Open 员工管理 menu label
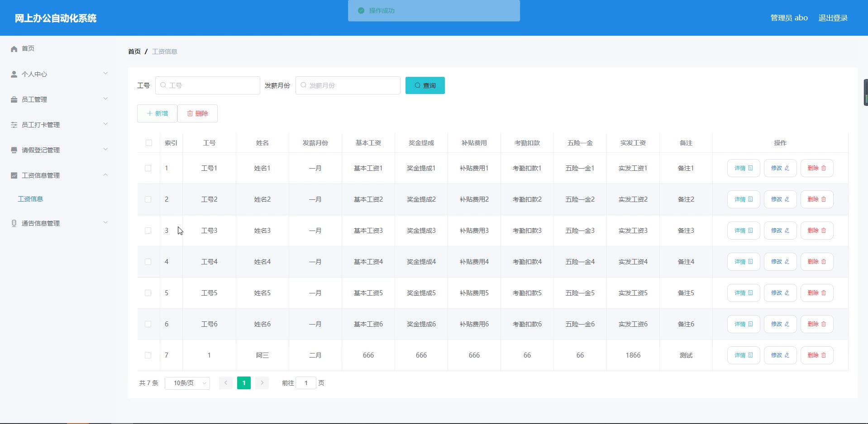 [34, 99]
